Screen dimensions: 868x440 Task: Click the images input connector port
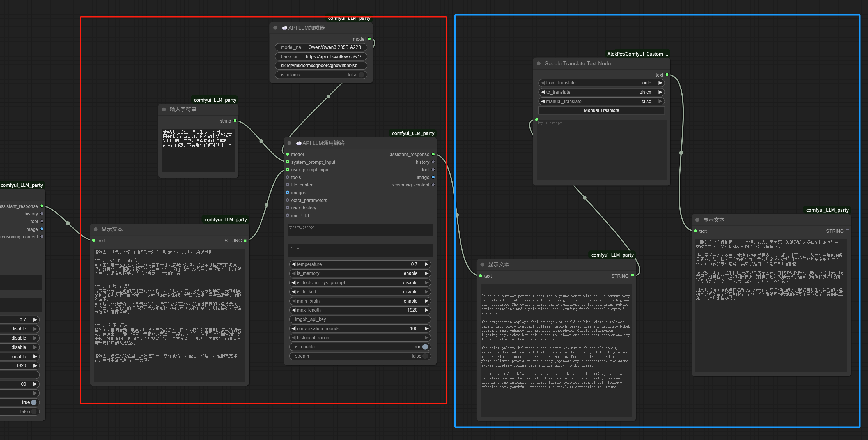coord(288,193)
